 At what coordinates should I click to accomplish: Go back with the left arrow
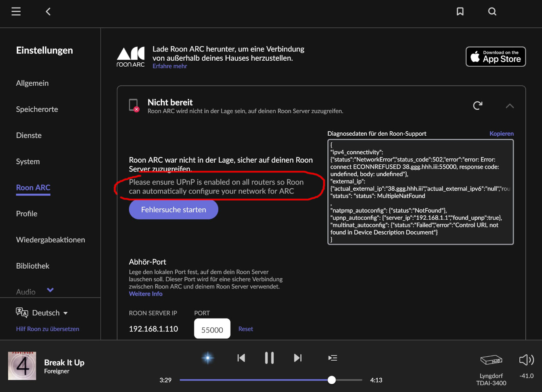click(48, 12)
